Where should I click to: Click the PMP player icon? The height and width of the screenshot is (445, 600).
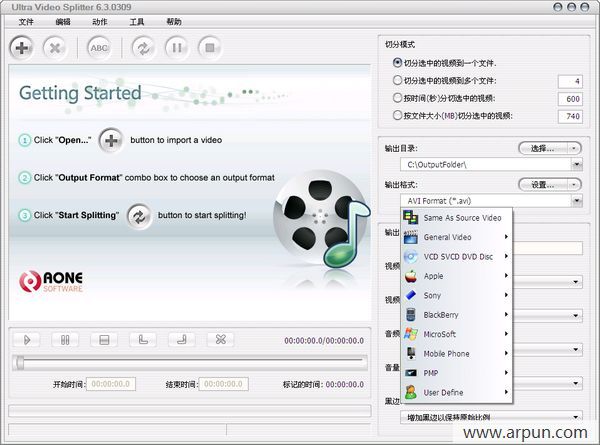[x=411, y=373]
